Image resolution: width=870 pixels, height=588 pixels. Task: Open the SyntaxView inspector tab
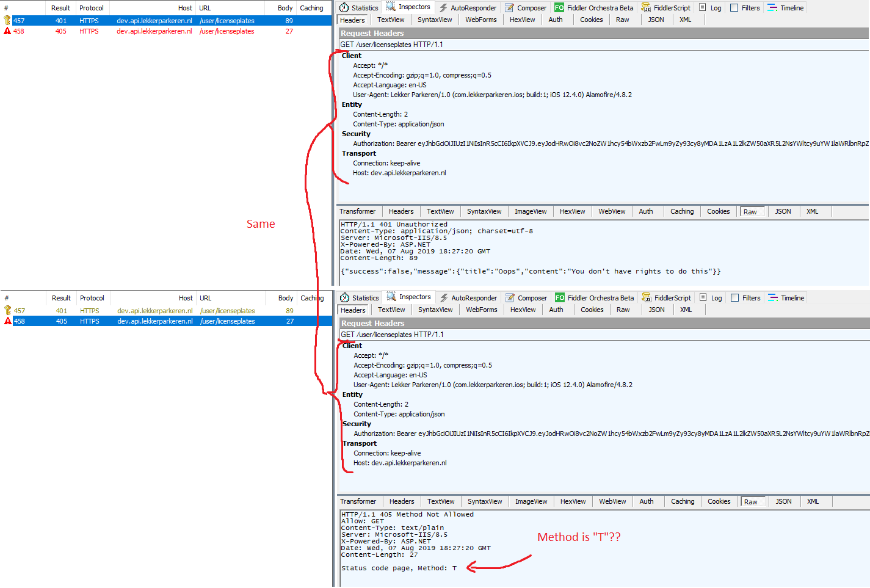(435, 19)
